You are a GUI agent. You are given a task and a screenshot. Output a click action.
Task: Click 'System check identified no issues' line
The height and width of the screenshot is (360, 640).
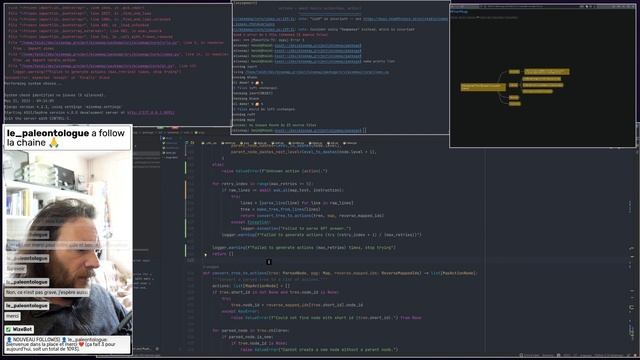pyautogui.click(x=54, y=95)
